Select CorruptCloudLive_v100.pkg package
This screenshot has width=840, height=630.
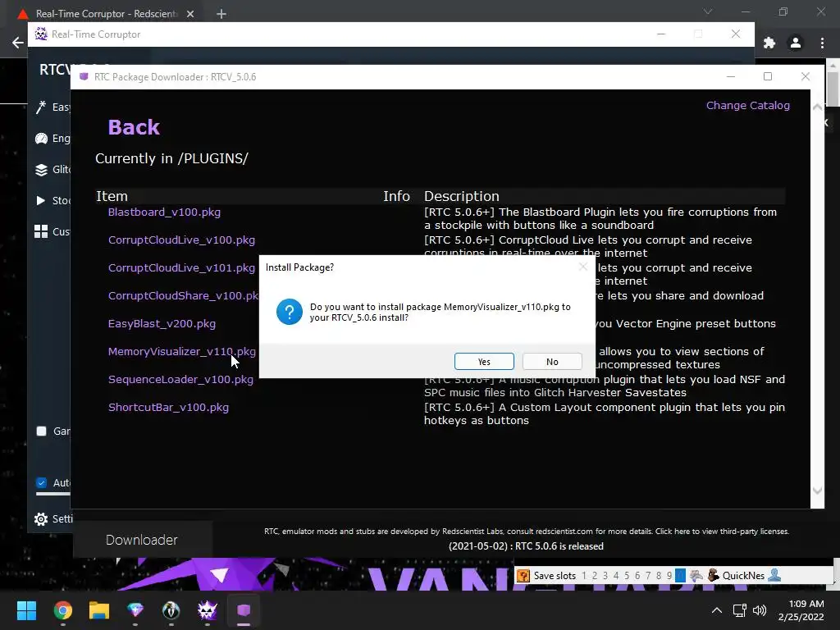pos(181,240)
